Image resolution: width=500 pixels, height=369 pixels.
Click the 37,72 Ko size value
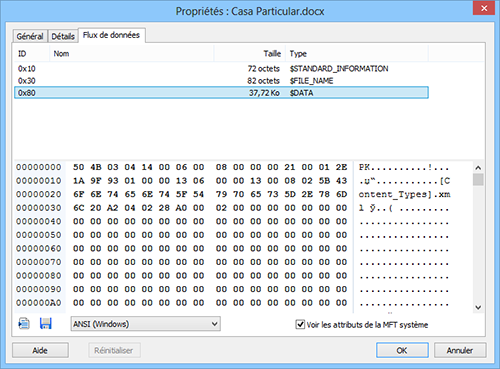point(264,93)
